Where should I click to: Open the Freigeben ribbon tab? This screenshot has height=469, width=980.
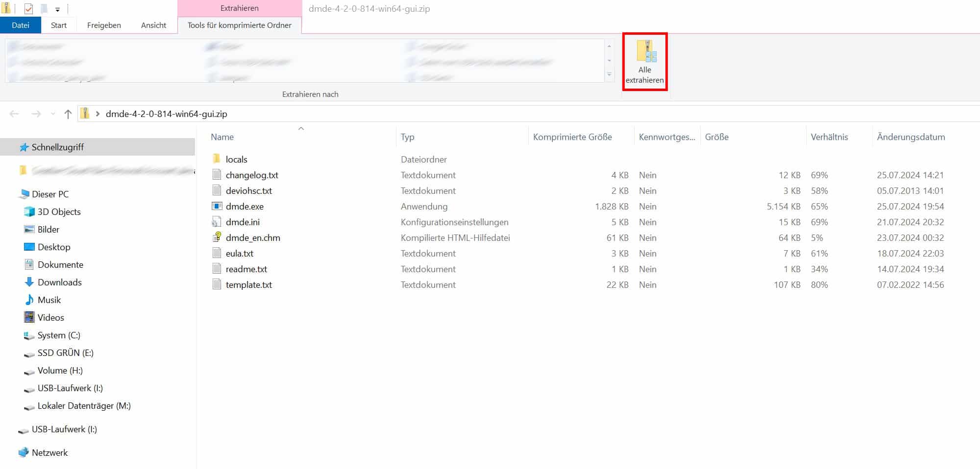(x=104, y=25)
